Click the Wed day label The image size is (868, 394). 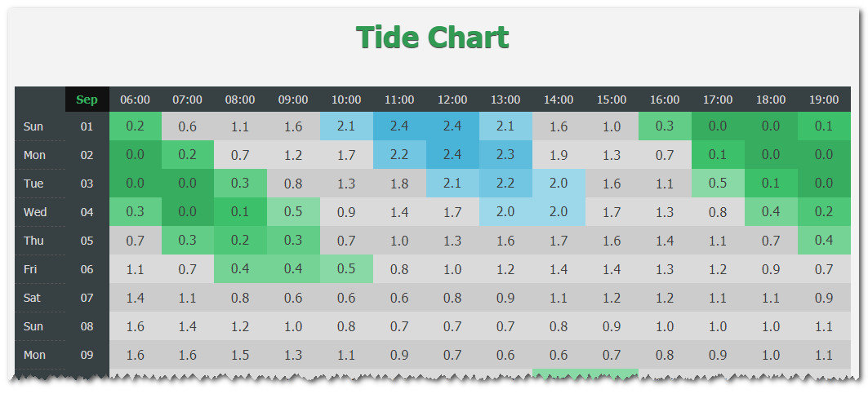[x=35, y=212]
